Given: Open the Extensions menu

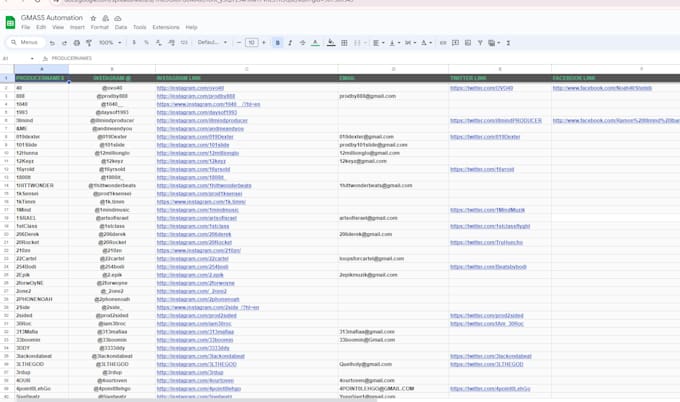Looking at the screenshot, I should point(166,27).
